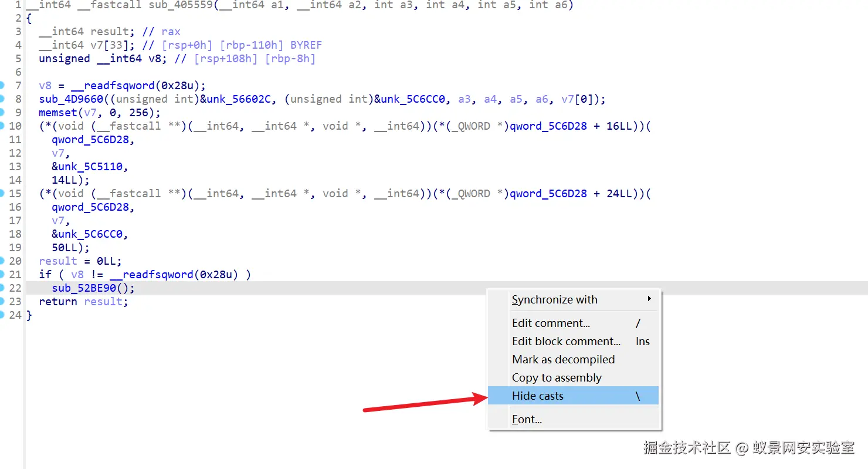Choose Edit comment... from context menu

tap(574, 323)
